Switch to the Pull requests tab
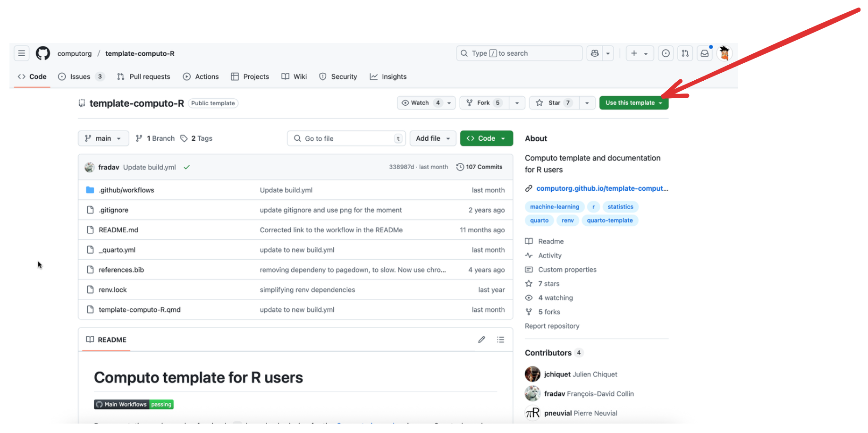This screenshot has width=868, height=433. [x=143, y=76]
